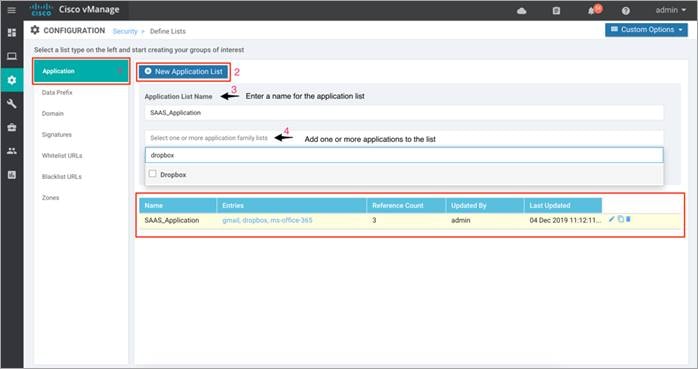The image size is (698, 369).
Task: Open the Monitor laptop icon in sidebar
Action: [x=12, y=56]
